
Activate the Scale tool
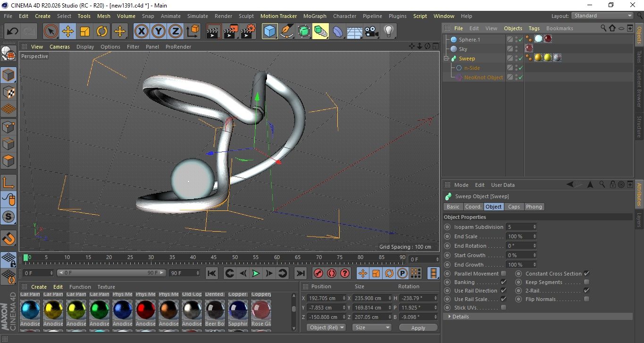tap(85, 32)
